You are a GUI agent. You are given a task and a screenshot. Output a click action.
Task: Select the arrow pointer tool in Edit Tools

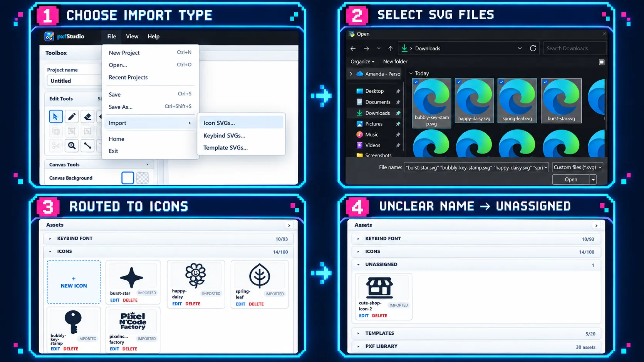click(x=56, y=117)
